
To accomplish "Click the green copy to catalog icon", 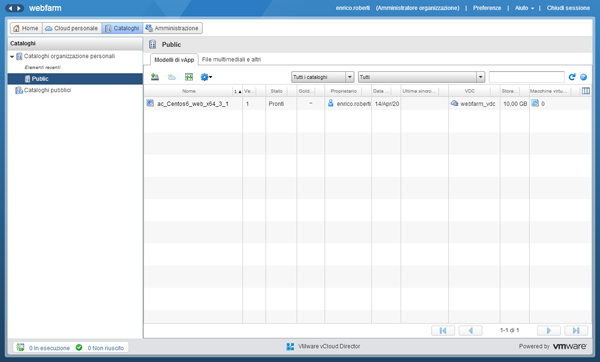I will [x=189, y=77].
